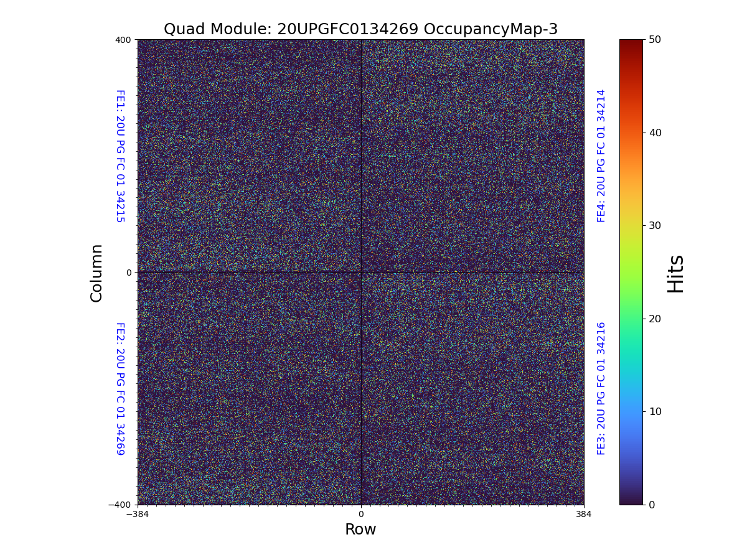Click the plot title Quad Module 20UPGFC0134269 OccupancyMap-3

point(360,29)
